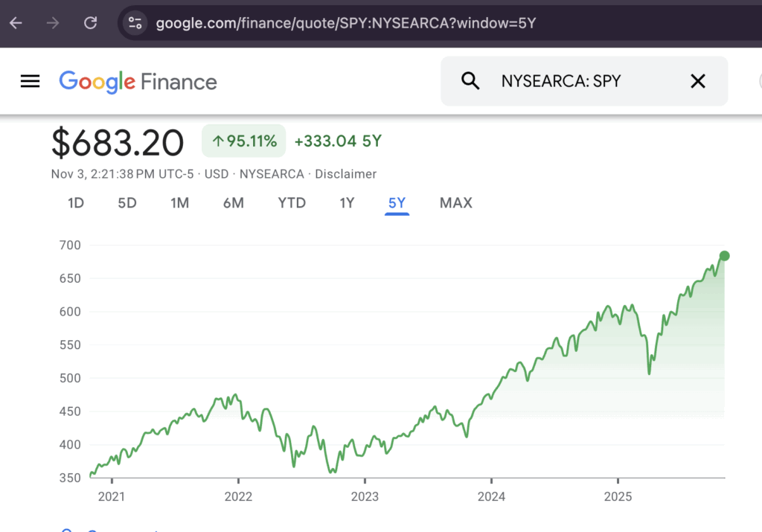Viewport: 762px width, 532px height.
Task: Click the green endpoint dot on the chart
Action: point(724,256)
